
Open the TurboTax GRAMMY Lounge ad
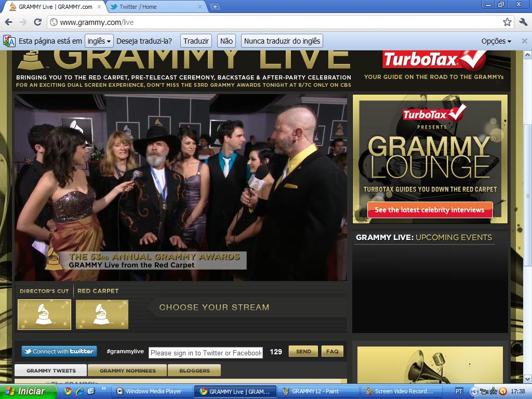pos(430,159)
